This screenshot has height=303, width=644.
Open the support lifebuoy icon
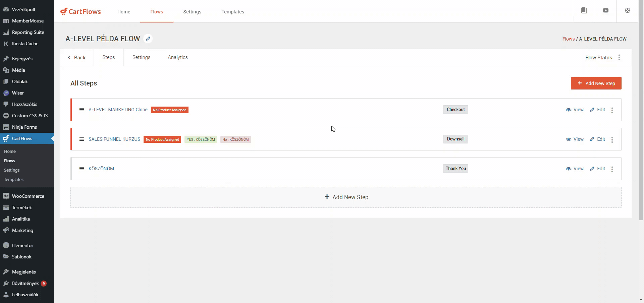(628, 10)
